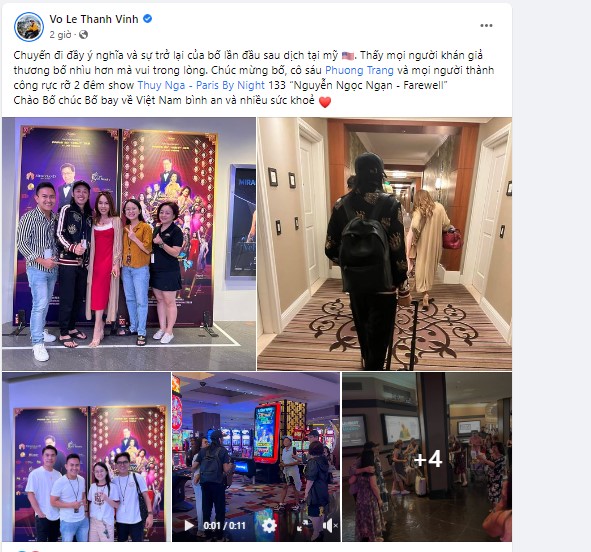Open Thuy Nga - Paris By Night page link
This screenshot has height=552, width=591.
pos(201,85)
